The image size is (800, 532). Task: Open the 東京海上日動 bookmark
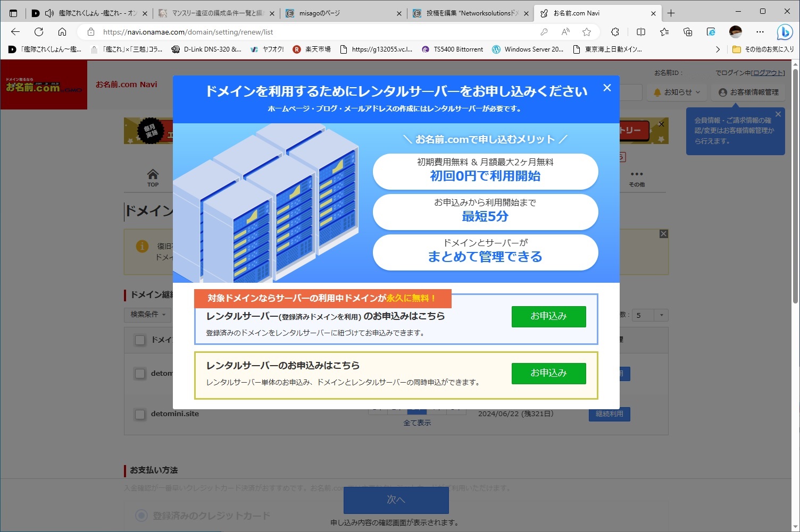607,49
